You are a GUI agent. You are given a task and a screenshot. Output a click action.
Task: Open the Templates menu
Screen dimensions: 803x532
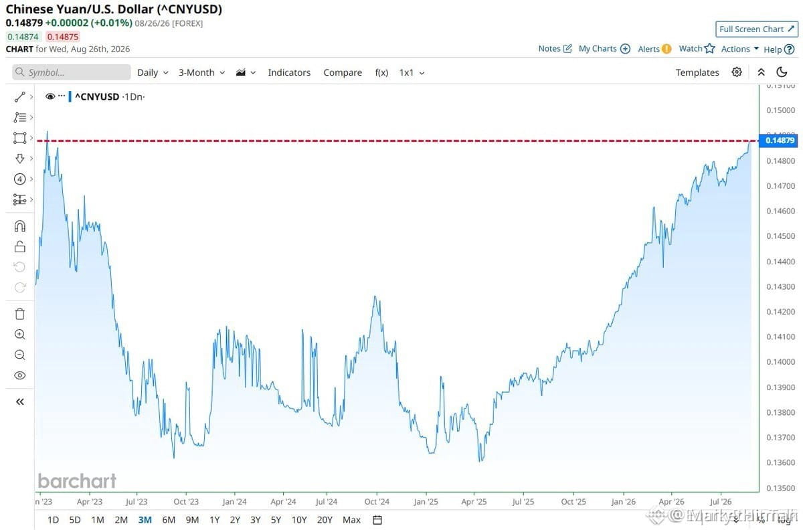(x=697, y=72)
